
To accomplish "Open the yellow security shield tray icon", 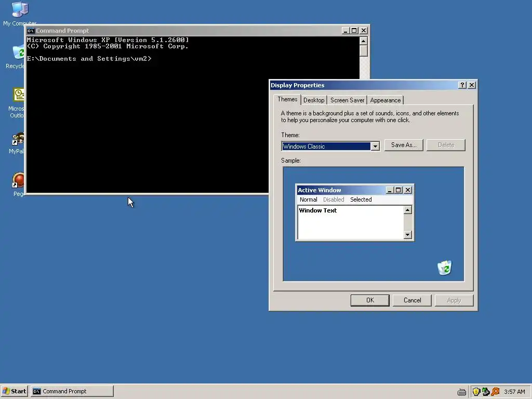I will (x=476, y=392).
